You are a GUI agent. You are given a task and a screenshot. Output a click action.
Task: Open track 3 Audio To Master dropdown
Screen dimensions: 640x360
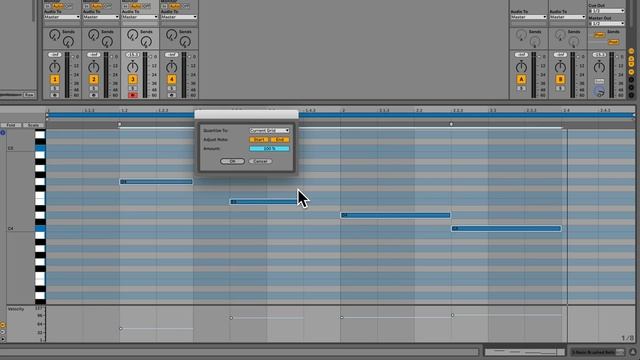pos(139,17)
